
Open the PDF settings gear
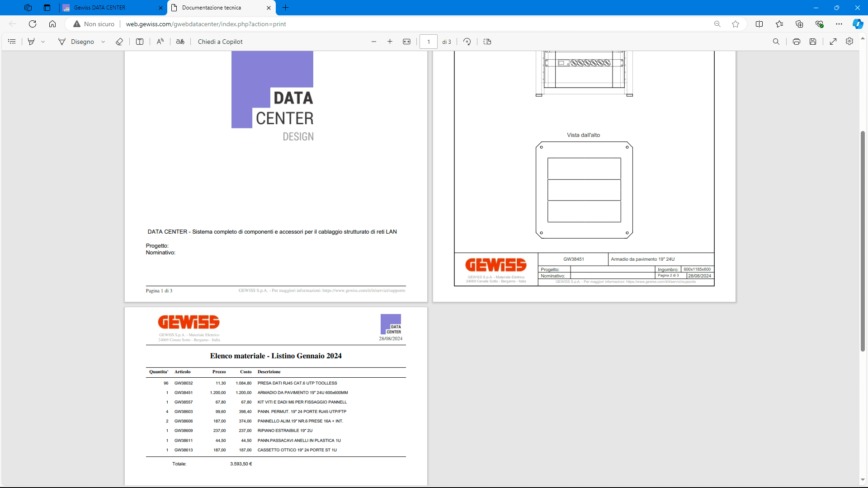(x=849, y=41)
